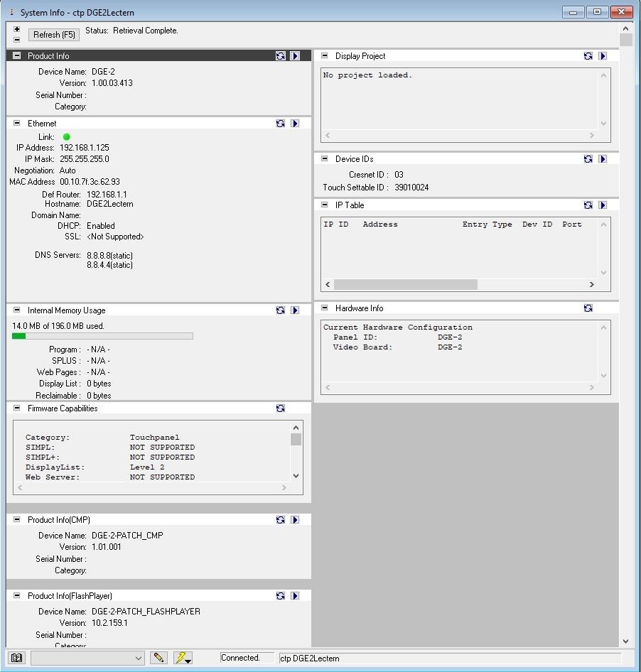Open Product Info(CMP) arrow icon

click(295, 520)
